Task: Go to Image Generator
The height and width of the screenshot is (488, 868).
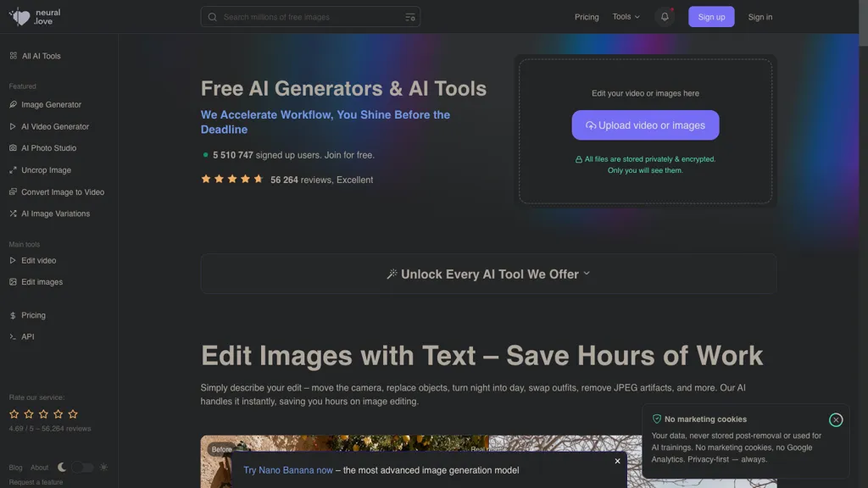Action: tap(51, 104)
